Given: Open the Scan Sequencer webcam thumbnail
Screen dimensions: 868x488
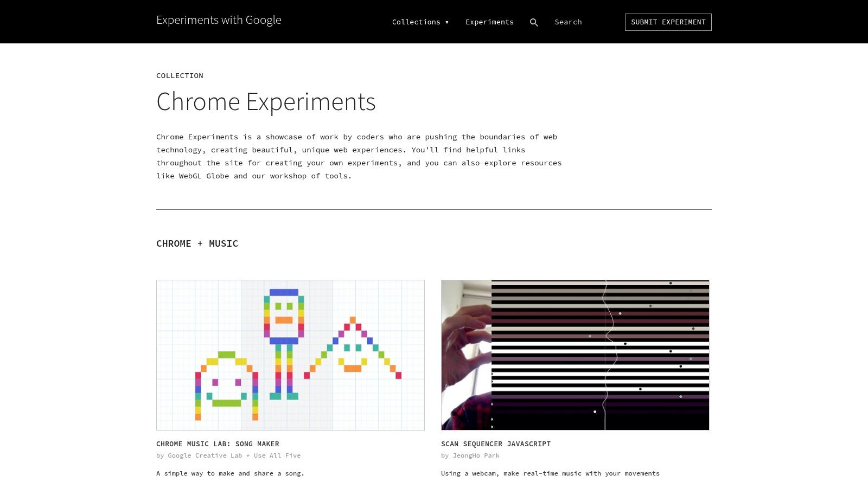Looking at the screenshot, I should point(575,355).
